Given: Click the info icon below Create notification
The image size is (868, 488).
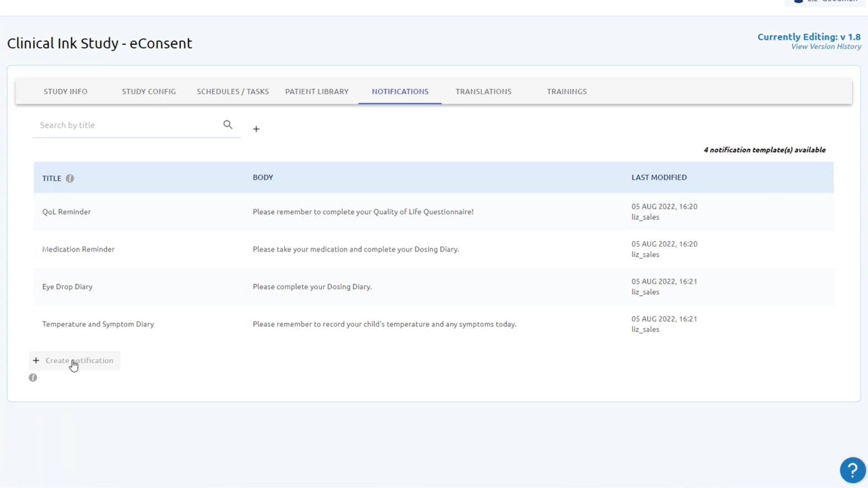Looking at the screenshot, I should click(33, 378).
